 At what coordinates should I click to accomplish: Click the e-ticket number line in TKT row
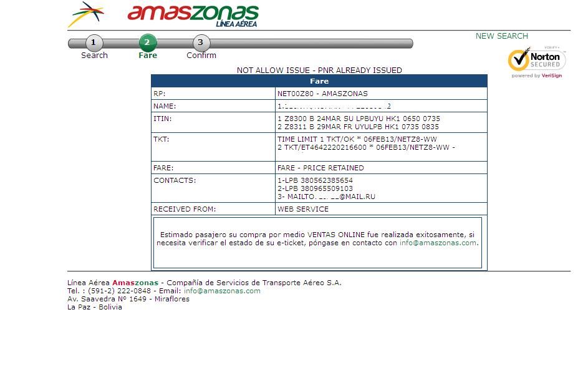point(366,147)
